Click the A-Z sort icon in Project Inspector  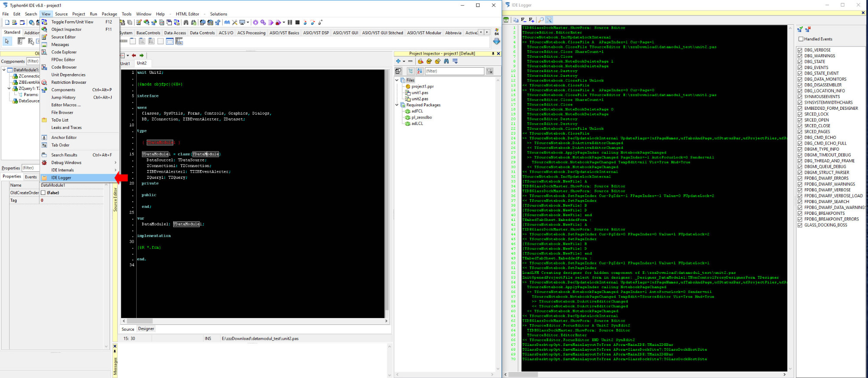pyautogui.click(x=419, y=71)
